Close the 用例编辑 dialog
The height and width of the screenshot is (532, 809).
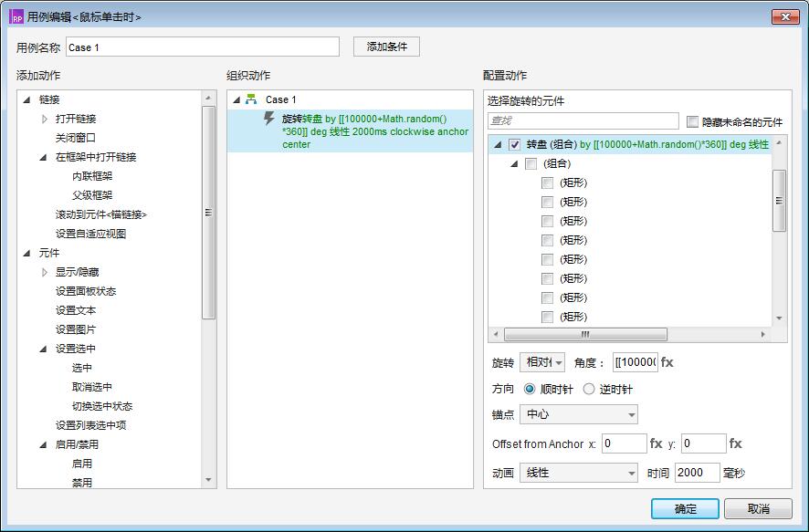click(785, 17)
